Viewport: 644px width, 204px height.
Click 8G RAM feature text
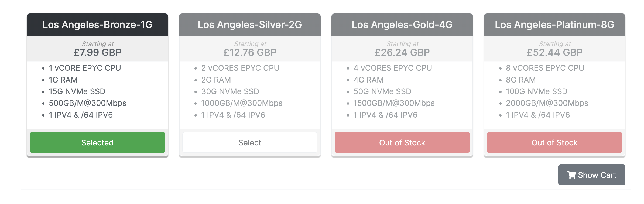(x=521, y=80)
